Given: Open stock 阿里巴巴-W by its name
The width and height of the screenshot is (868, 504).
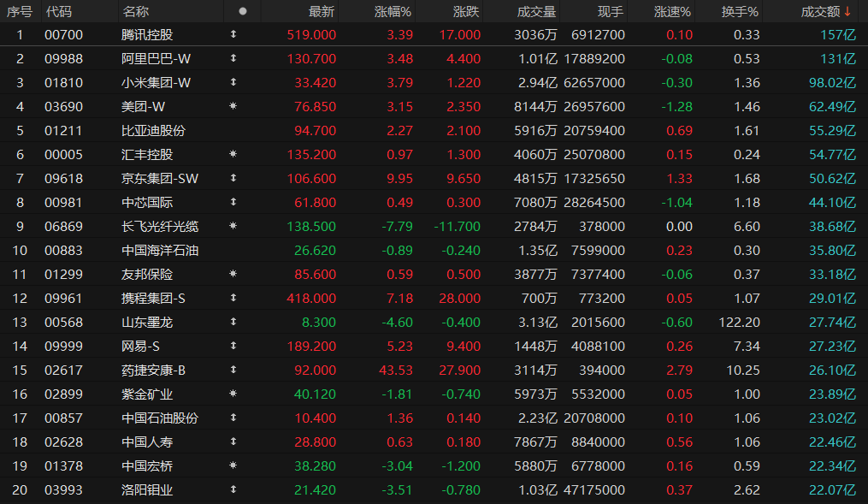Looking at the screenshot, I should pyautogui.click(x=156, y=59).
